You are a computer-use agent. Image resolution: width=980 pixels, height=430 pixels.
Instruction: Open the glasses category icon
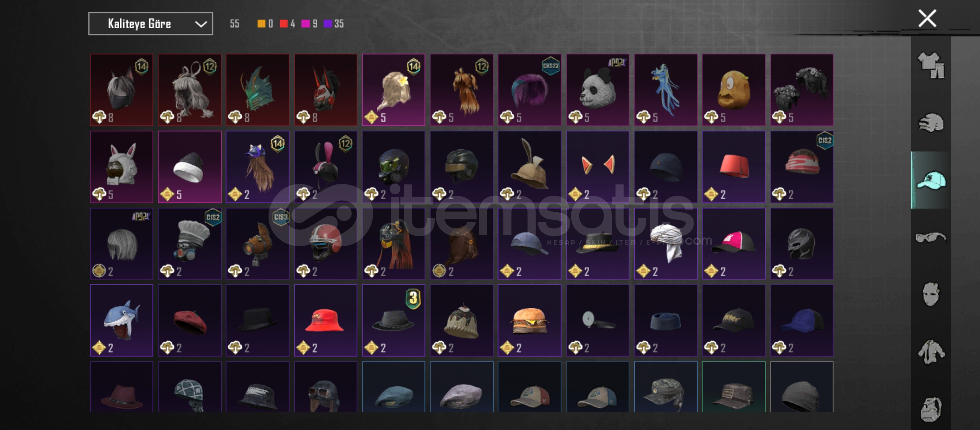tap(931, 237)
